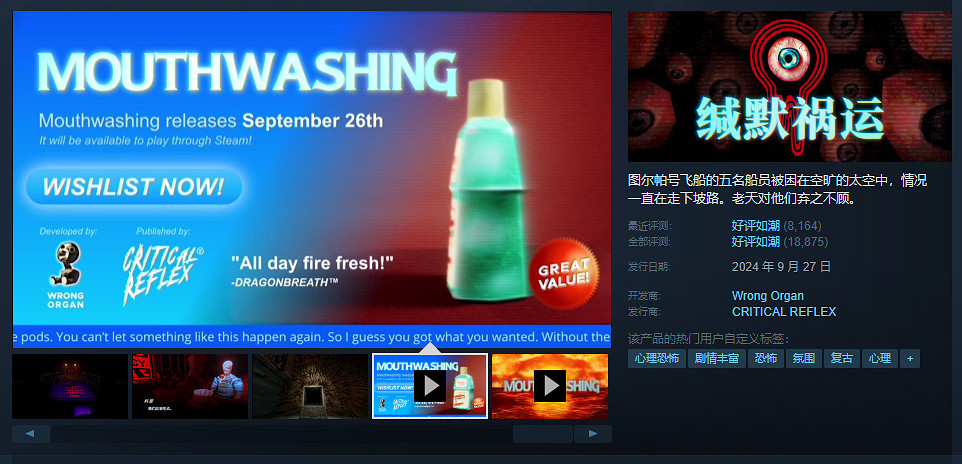Open the CRITICAL REFLEX publisher link
This screenshot has height=464, width=962.
[784, 312]
